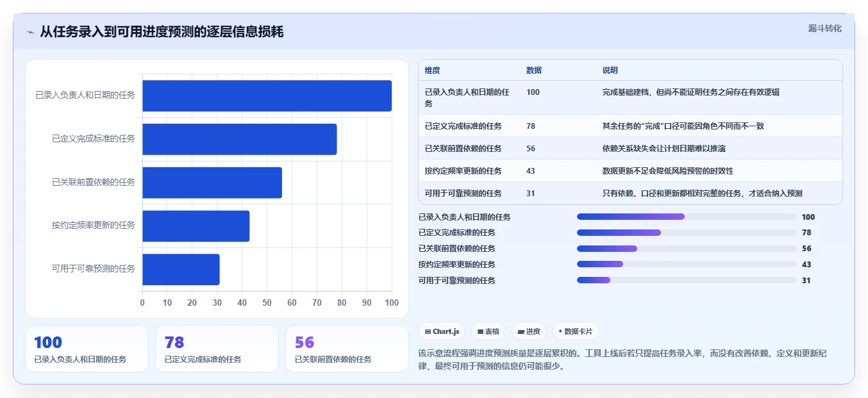Viewport: 868px width, 398px height.
Task: Click the page title 从任务录入到可用进度预测的逐层信息损耗
Action: coord(162,32)
